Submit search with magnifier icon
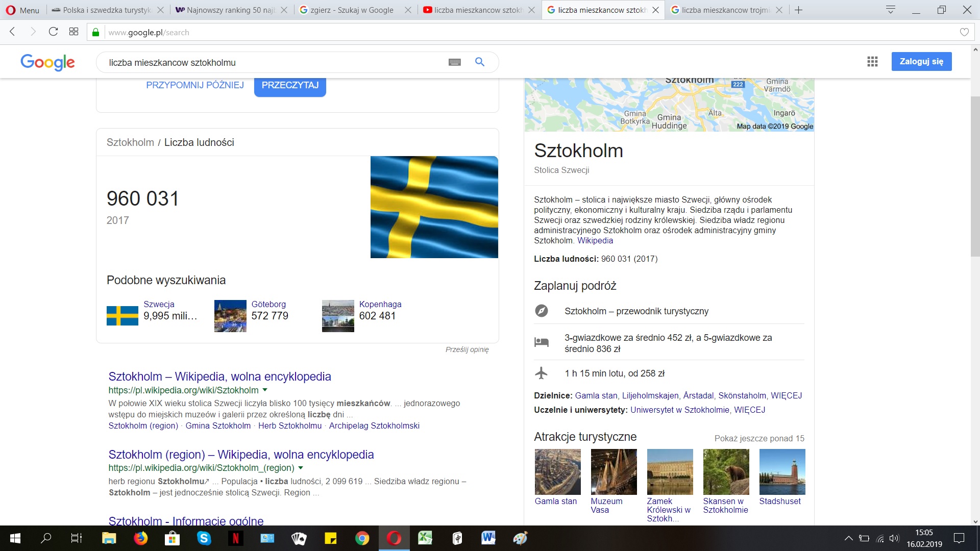 (480, 62)
